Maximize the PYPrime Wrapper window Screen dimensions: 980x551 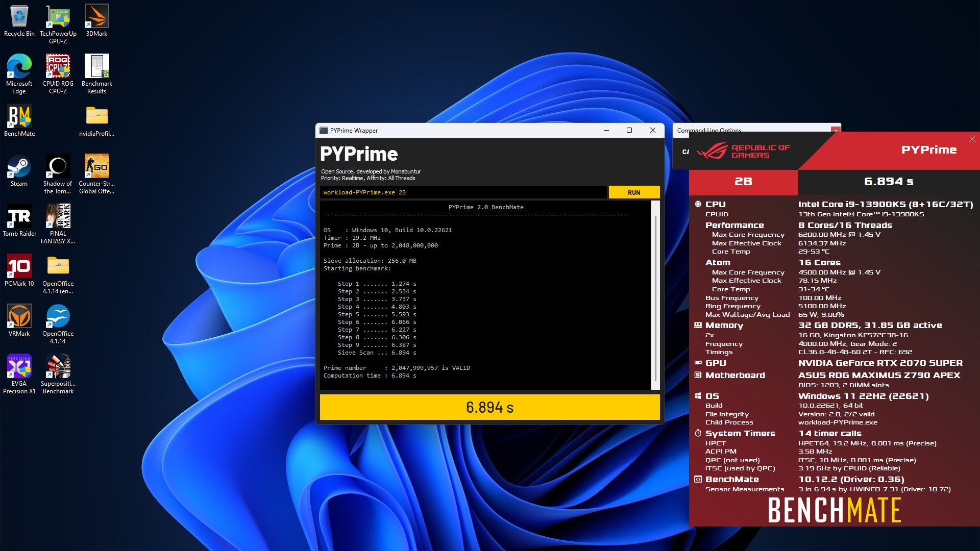[629, 131]
